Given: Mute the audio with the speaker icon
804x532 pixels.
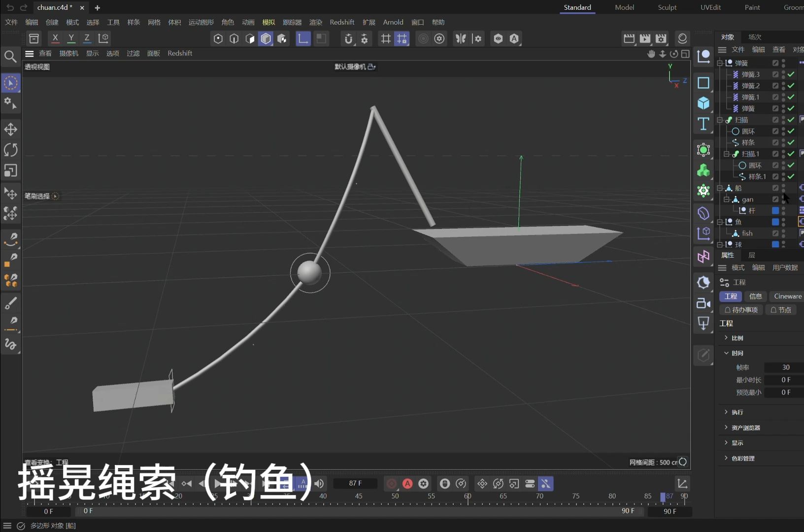Looking at the screenshot, I should (x=319, y=484).
